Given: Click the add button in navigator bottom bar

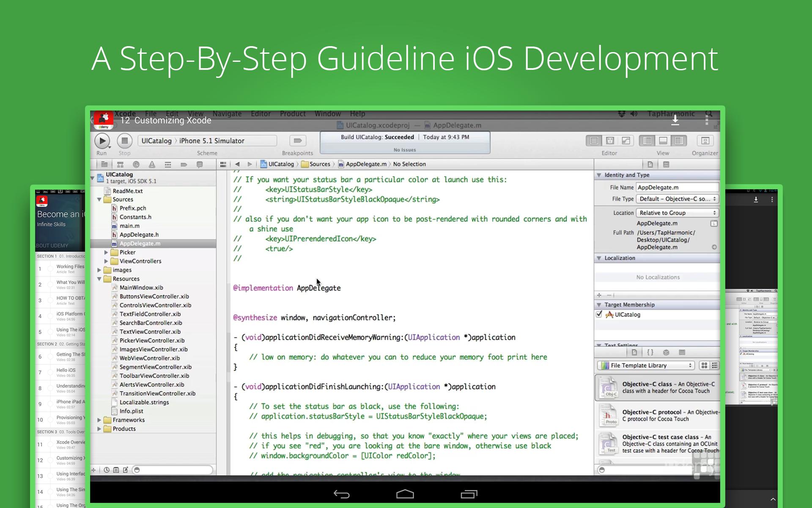Looking at the screenshot, I should tap(94, 470).
